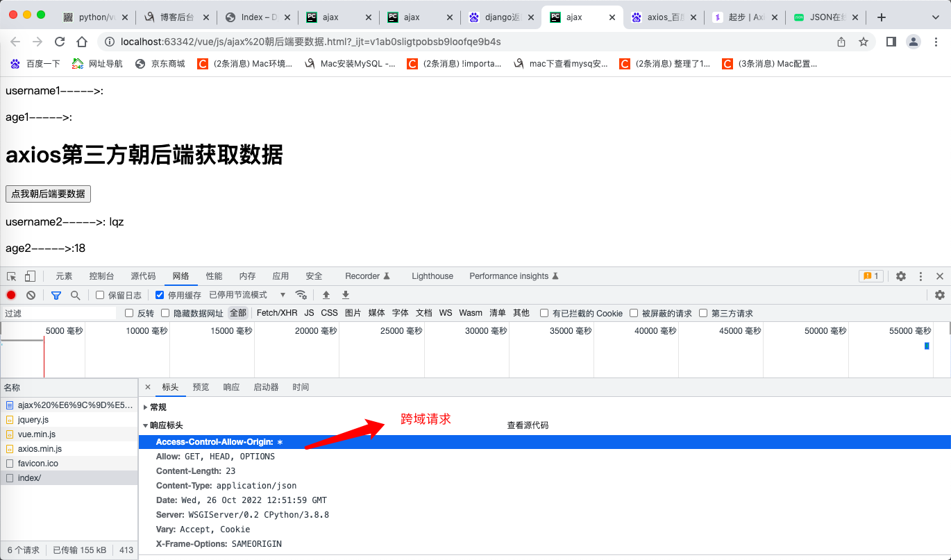Check the 第三方请求 checkbox

tap(703, 313)
